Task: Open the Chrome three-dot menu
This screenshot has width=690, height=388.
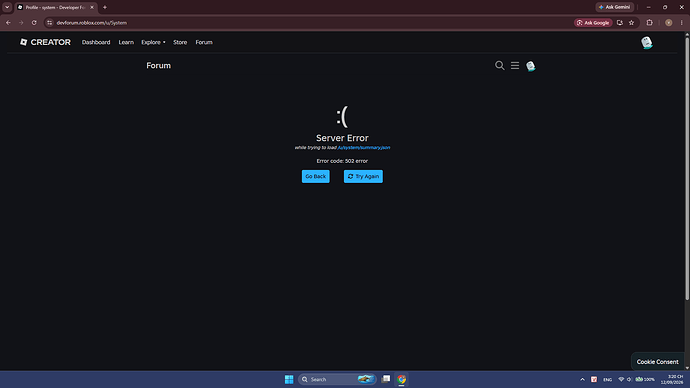Action: tap(682, 22)
